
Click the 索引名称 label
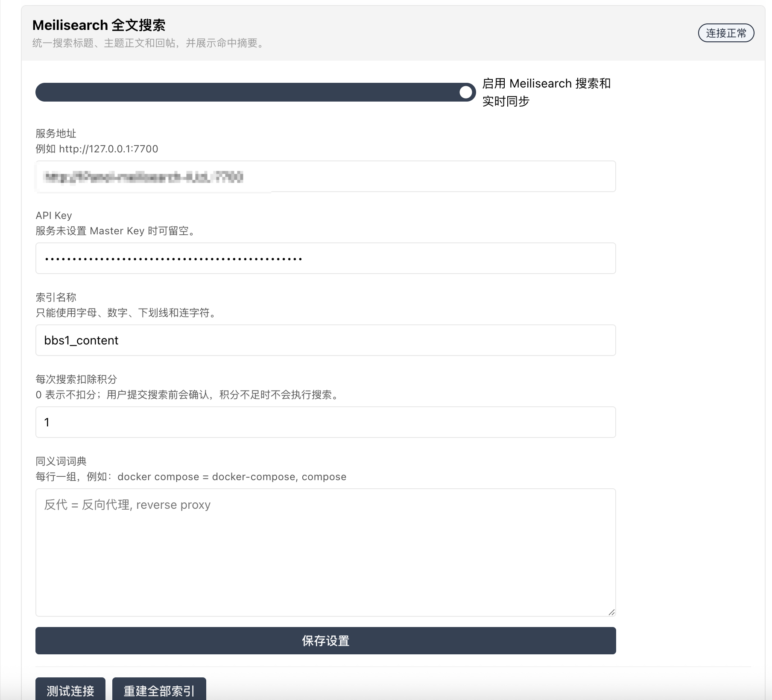point(56,297)
